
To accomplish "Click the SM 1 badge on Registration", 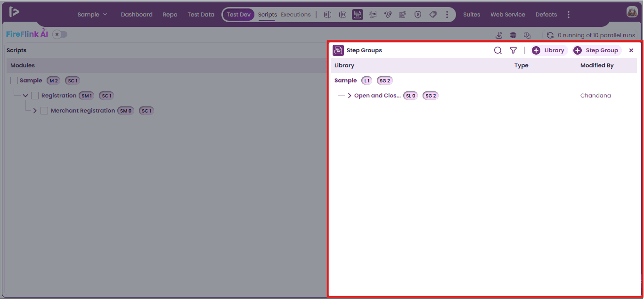I will 86,96.
